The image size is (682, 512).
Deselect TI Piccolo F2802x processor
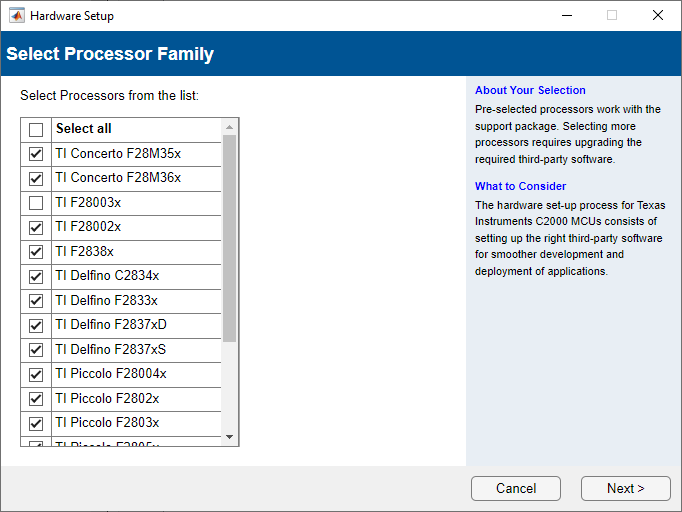click(36, 399)
